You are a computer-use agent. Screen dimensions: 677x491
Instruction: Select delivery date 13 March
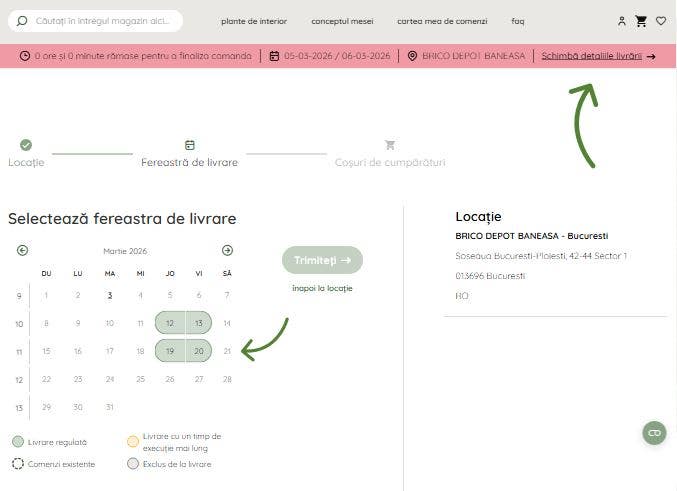point(198,323)
